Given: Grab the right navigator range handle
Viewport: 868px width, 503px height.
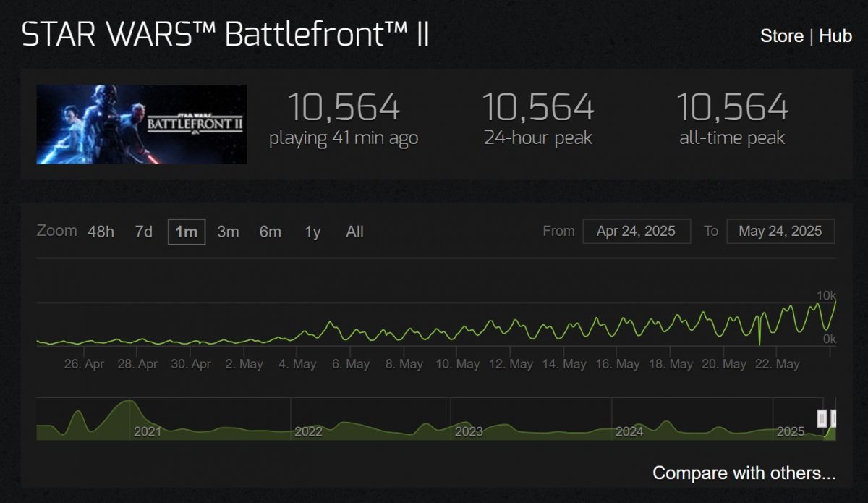Looking at the screenshot, I should (x=834, y=418).
